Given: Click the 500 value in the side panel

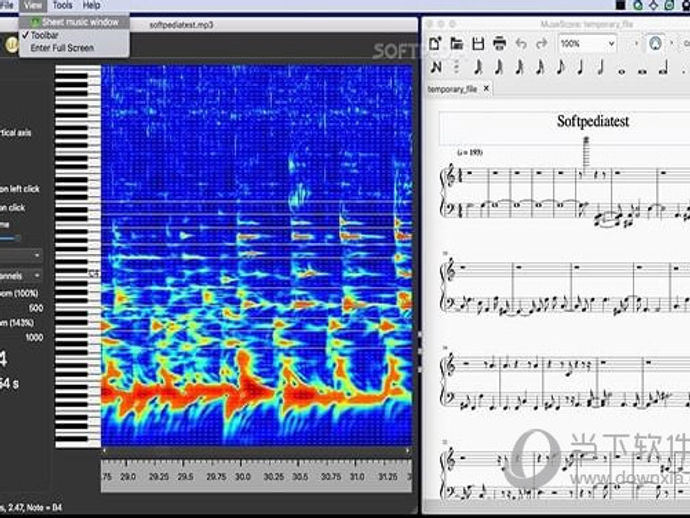Looking at the screenshot, I should [x=36, y=308].
